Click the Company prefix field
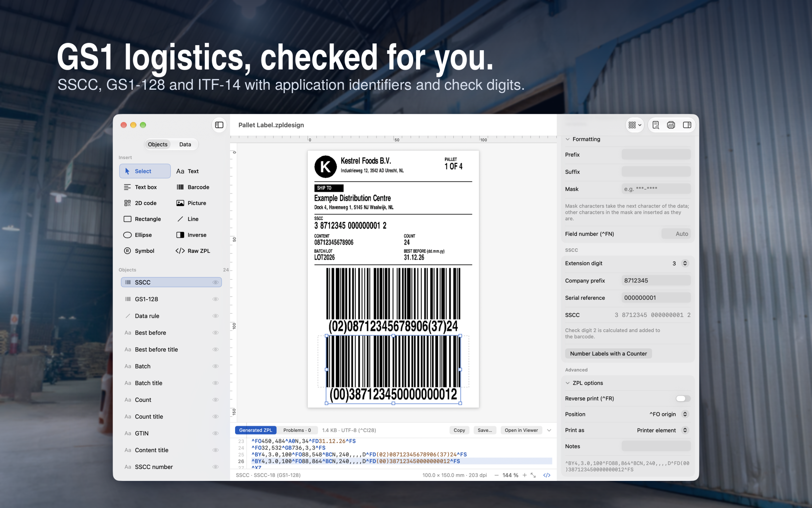The width and height of the screenshot is (812, 508). 656,280
